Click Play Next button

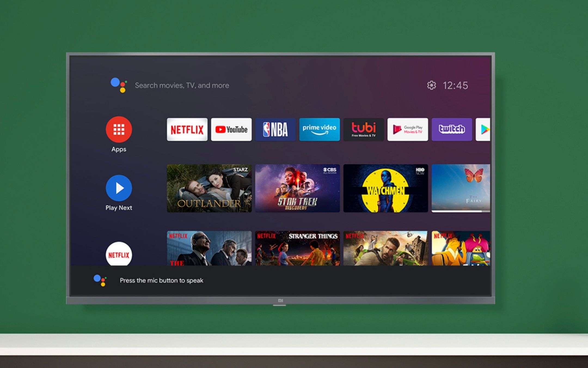119,188
